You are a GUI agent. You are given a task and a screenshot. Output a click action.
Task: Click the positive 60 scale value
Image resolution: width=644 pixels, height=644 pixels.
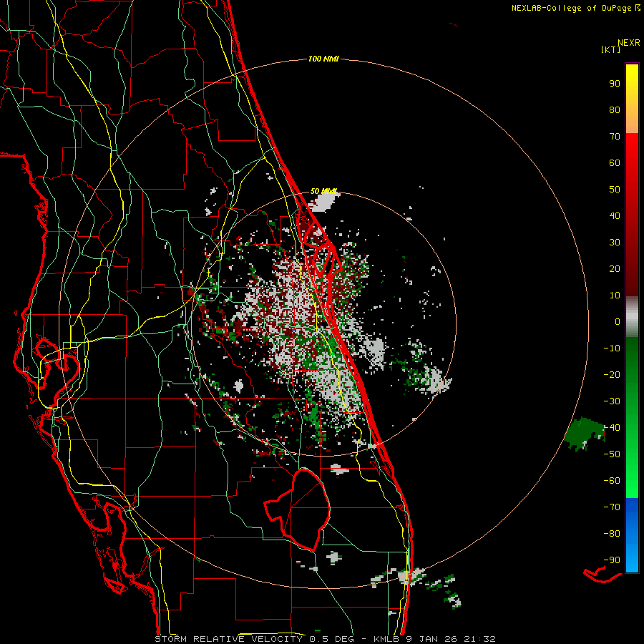[615, 162]
